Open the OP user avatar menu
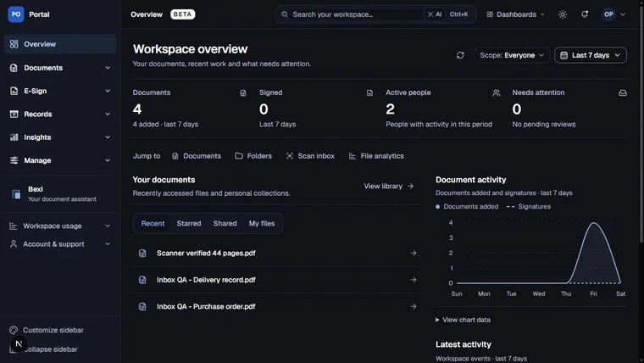This screenshot has width=644, height=363. [613, 14]
